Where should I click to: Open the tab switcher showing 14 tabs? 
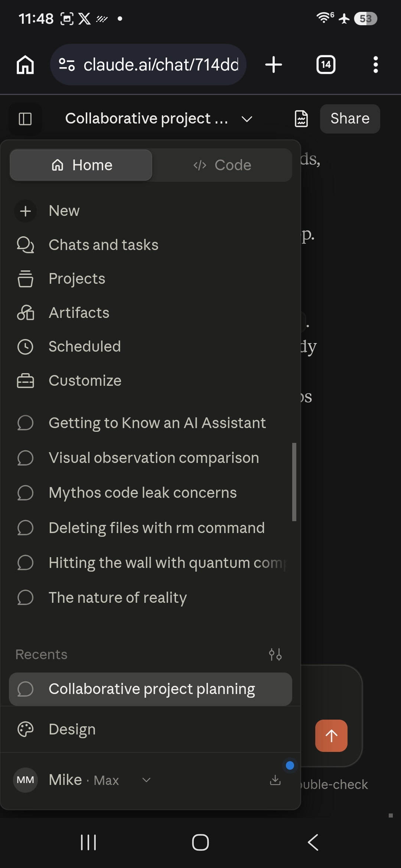(326, 65)
